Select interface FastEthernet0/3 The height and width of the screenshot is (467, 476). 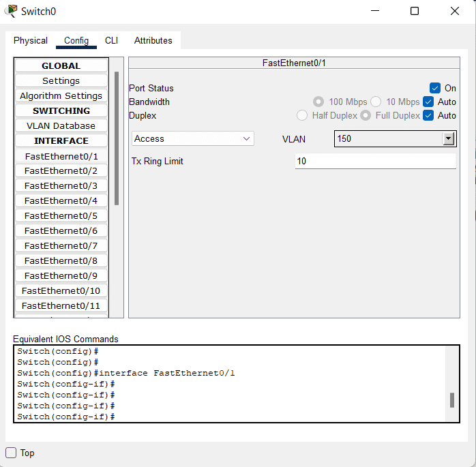pyautogui.click(x=61, y=185)
